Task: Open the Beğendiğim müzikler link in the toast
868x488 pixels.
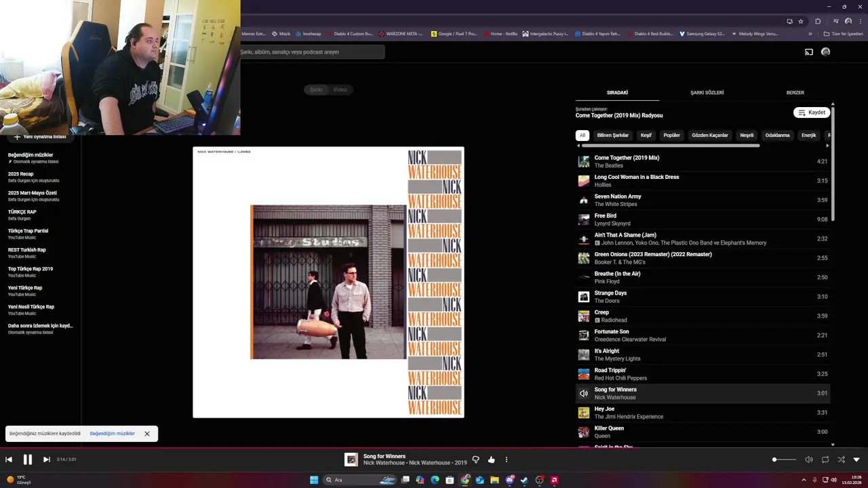Action: click(x=112, y=434)
